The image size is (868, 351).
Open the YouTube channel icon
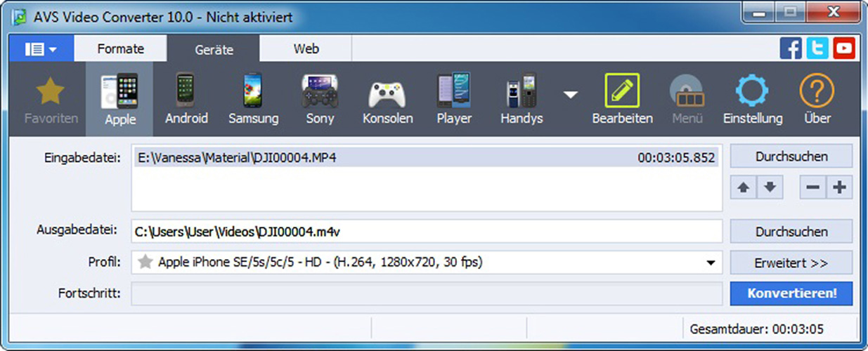(x=844, y=48)
